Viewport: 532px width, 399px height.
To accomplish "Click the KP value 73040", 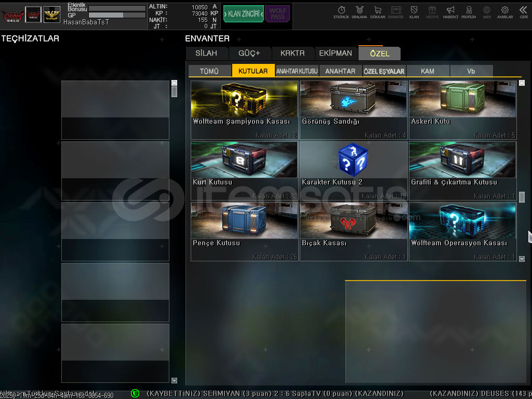I will [x=199, y=14].
